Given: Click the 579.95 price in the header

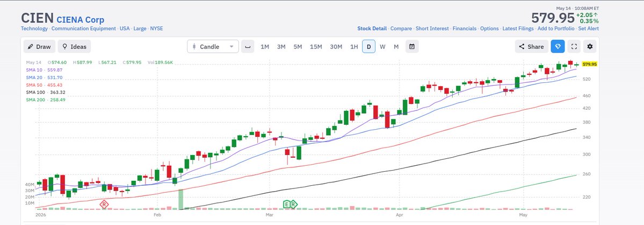Looking at the screenshot, I should (552, 18).
